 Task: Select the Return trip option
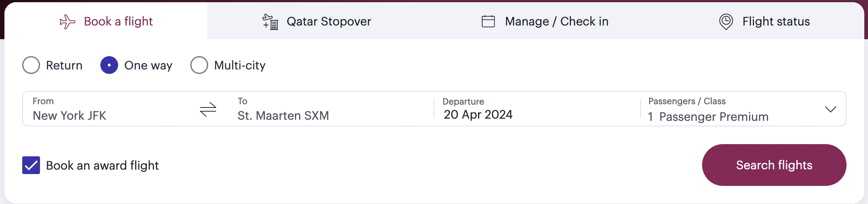tap(31, 65)
